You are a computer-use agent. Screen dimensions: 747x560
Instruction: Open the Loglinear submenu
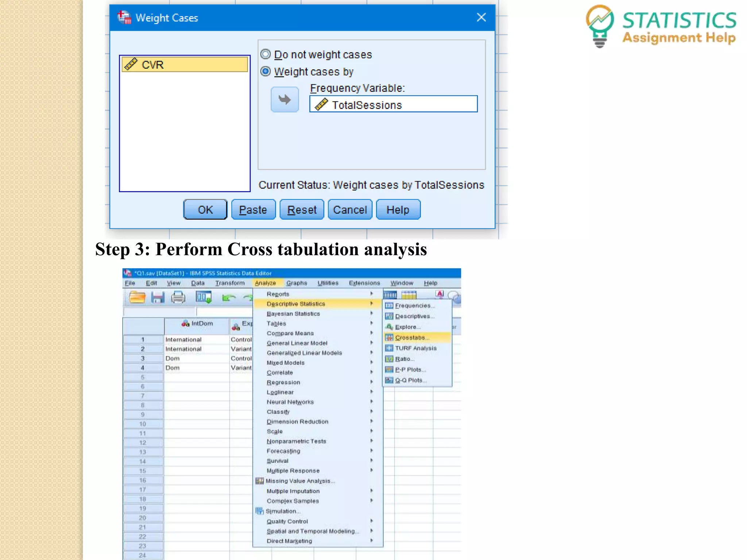click(317, 392)
